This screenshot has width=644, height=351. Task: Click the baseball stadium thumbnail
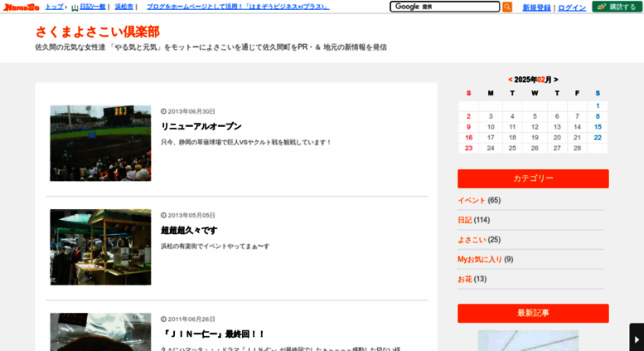[x=100, y=143]
